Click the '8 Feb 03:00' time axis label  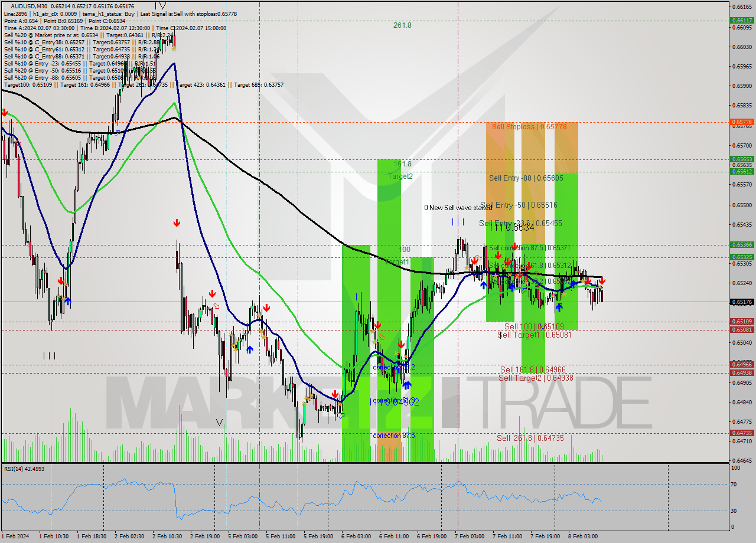coord(583,537)
